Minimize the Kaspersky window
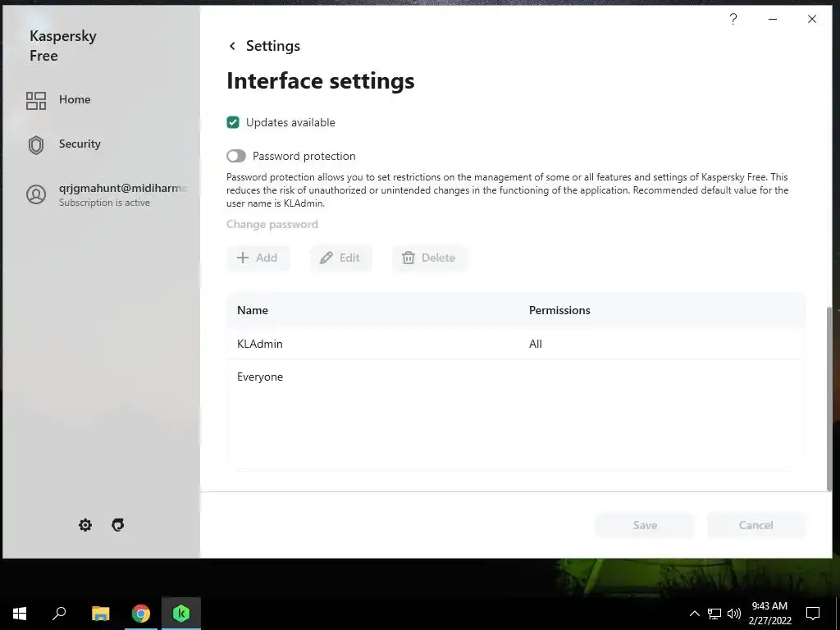The width and height of the screenshot is (840, 630). click(773, 20)
